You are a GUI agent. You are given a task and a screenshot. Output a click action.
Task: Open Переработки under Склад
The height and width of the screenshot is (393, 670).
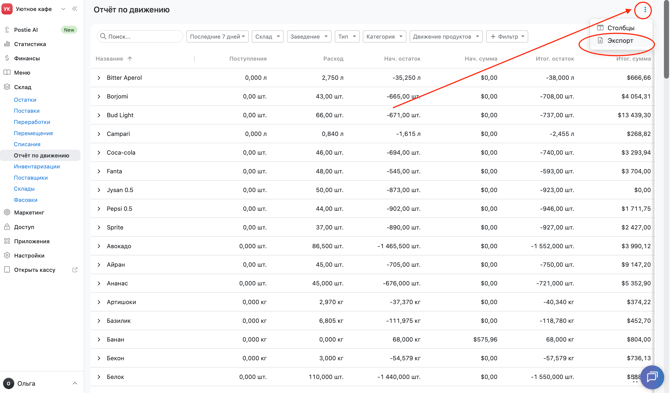[x=32, y=122]
